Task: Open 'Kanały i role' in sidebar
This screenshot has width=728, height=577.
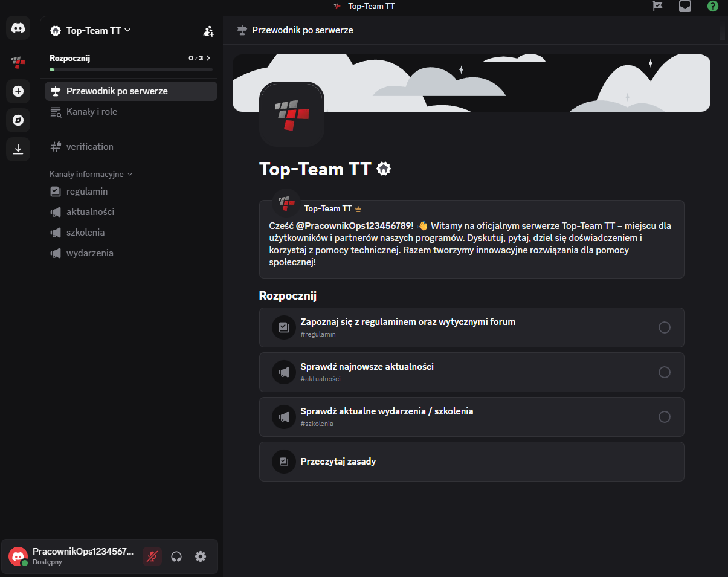Action: click(131, 112)
